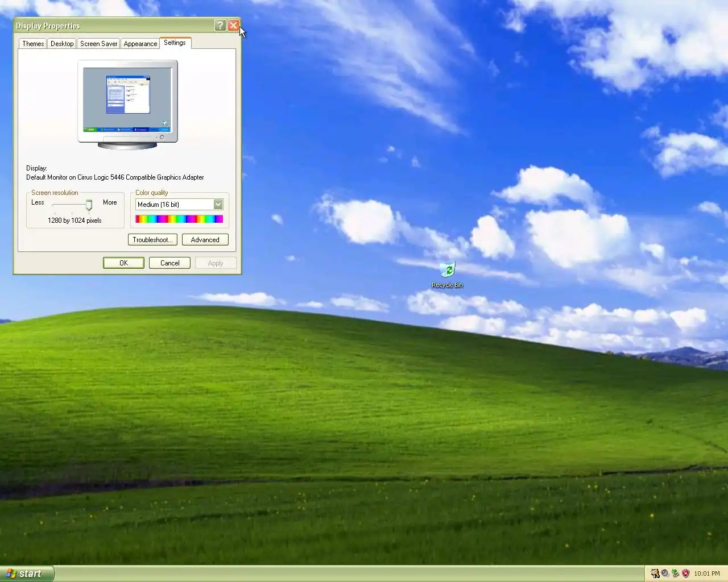The image size is (728, 582).
Task: Click the Cancel button
Action: pos(169,263)
